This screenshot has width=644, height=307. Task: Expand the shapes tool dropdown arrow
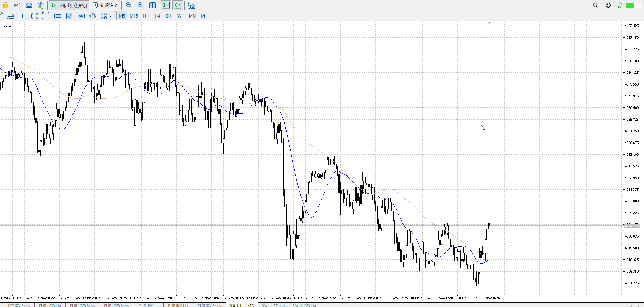tap(110, 16)
